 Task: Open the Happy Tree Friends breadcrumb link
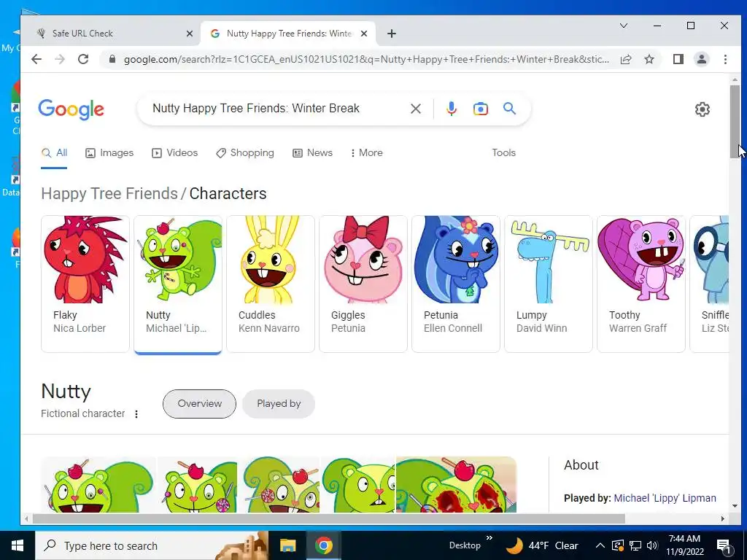[x=109, y=194]
